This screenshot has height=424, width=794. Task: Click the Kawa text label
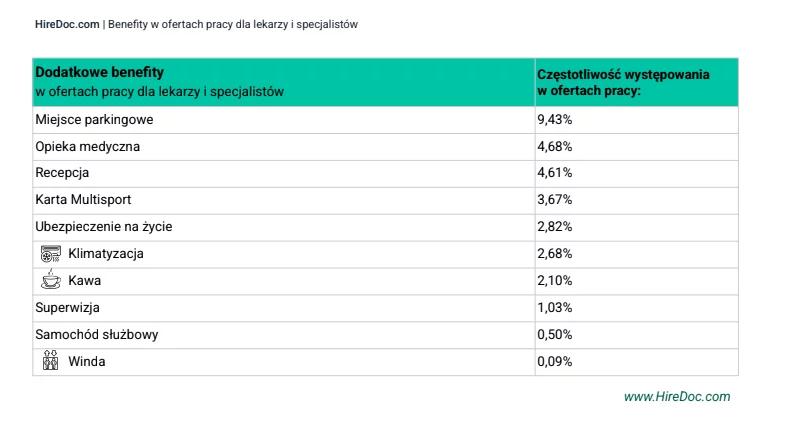85,281
